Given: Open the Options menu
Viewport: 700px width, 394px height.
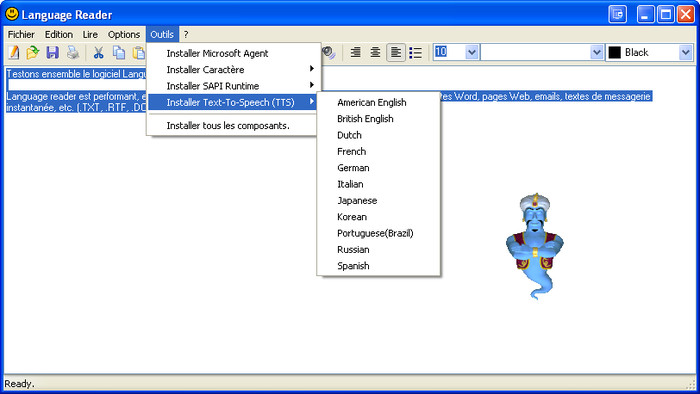Looking at the screenshot, I should click(124, 34).
